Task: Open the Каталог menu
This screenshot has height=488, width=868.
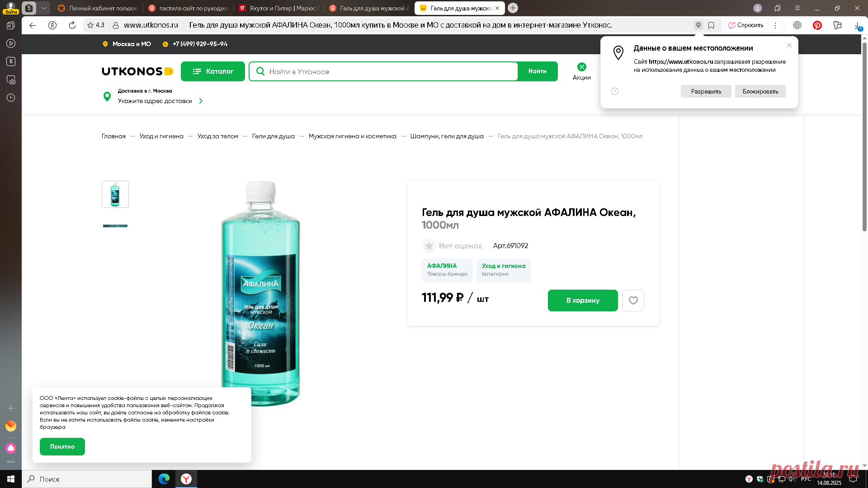Action: (213, 71)
